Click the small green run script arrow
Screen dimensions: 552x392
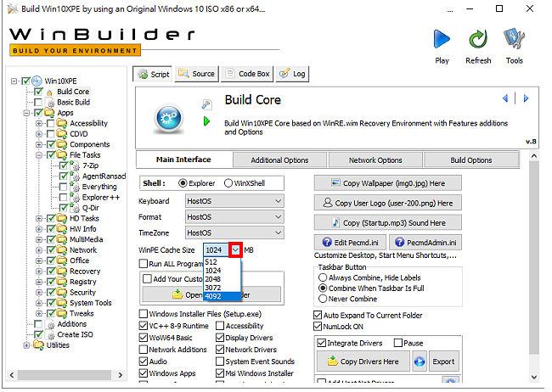pyautogui.click(x=206, y=121)
